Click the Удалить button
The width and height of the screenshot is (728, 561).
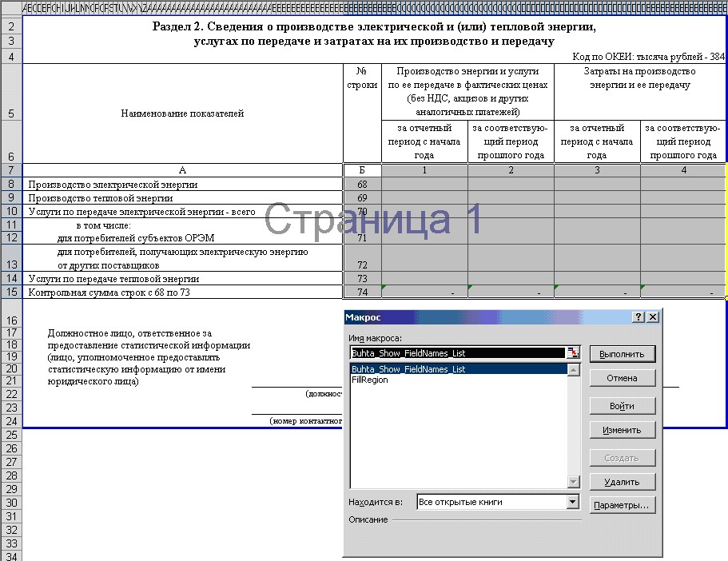623,482
